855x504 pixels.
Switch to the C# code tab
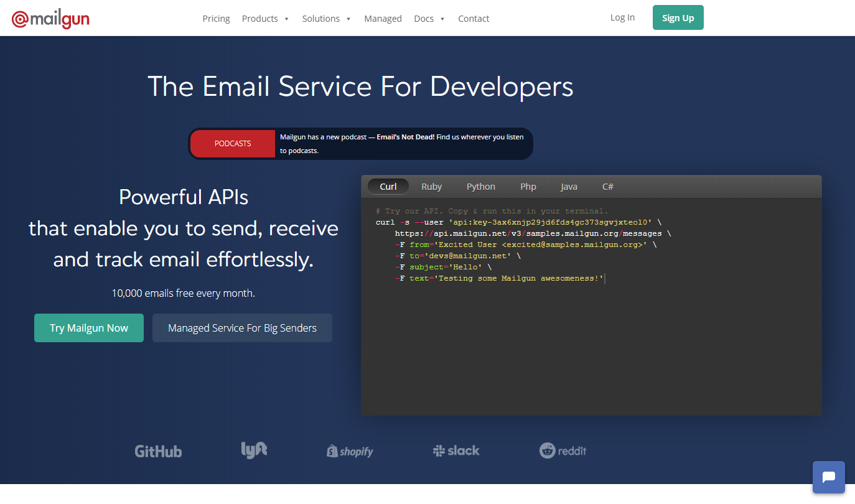pos(608,187)
